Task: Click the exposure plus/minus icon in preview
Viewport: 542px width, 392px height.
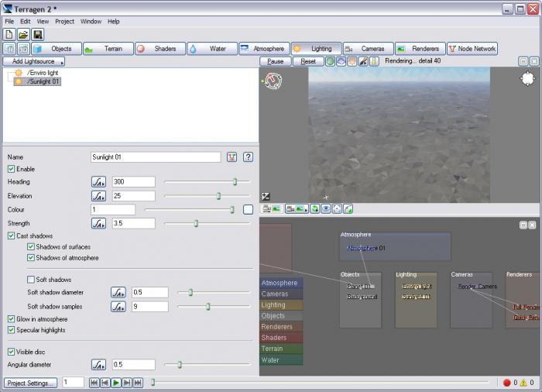Action: pyautogui.click(x=266, y=197)
